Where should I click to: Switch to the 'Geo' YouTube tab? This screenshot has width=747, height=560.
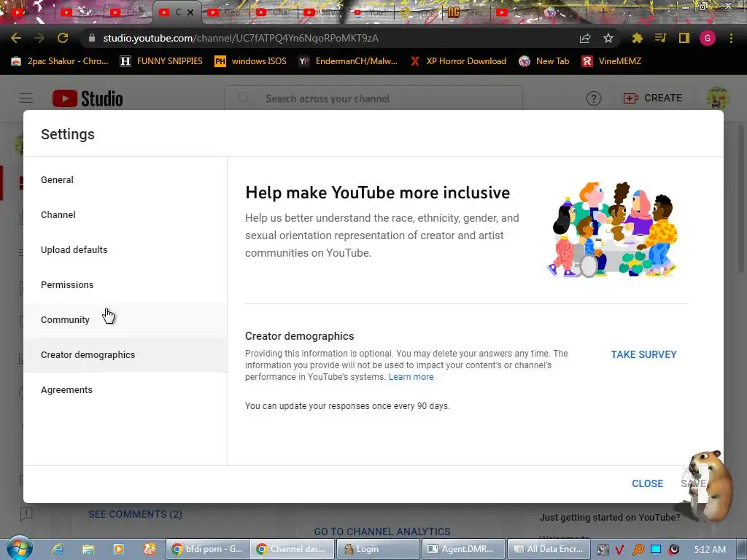[x=225, y=12]
